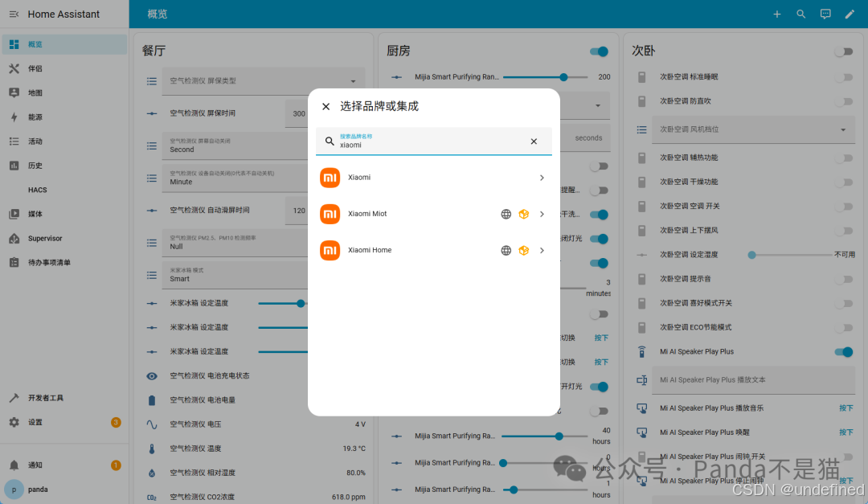This screenshot has height=504, width=868.
Task: Adjust the top Mijia Smart Purifying Ran... slider
Action: (x=545, y=77)
